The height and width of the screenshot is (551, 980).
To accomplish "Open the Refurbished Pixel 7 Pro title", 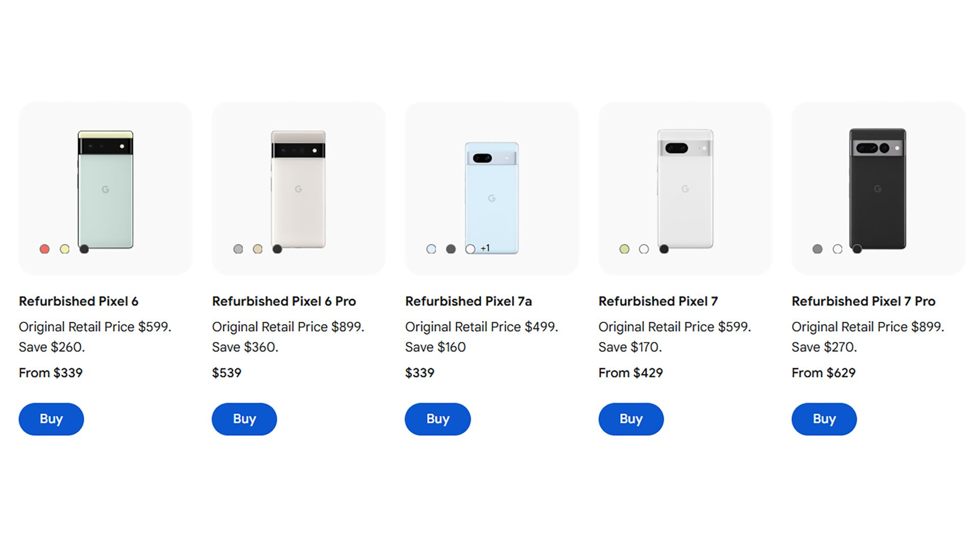I will [864, 302].
